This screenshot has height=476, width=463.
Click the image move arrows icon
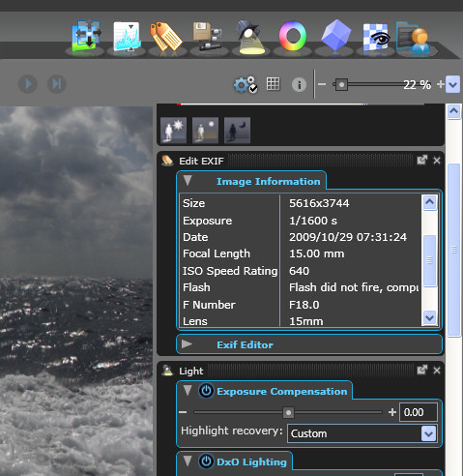pos(87,36)
